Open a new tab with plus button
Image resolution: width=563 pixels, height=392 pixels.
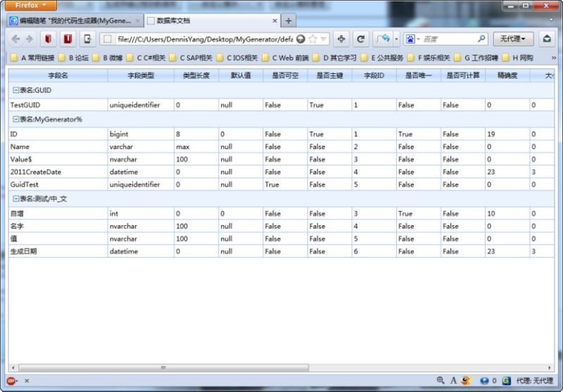tap(289, 20)
